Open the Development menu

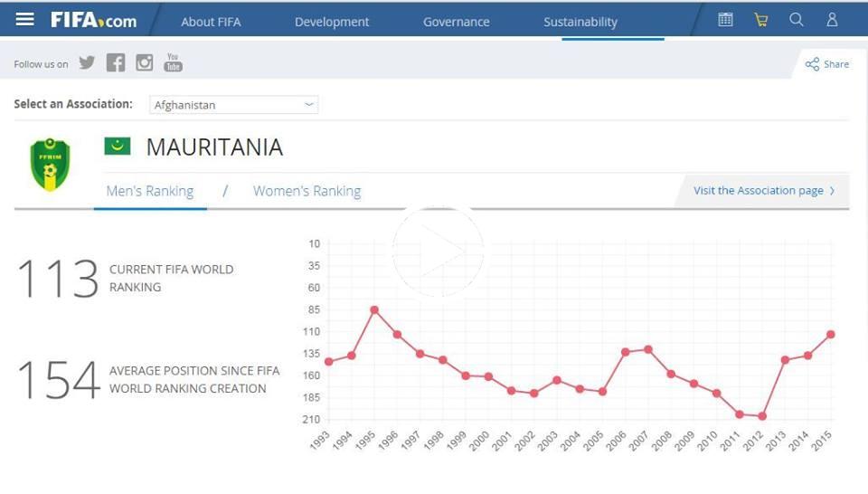(332, 22)
